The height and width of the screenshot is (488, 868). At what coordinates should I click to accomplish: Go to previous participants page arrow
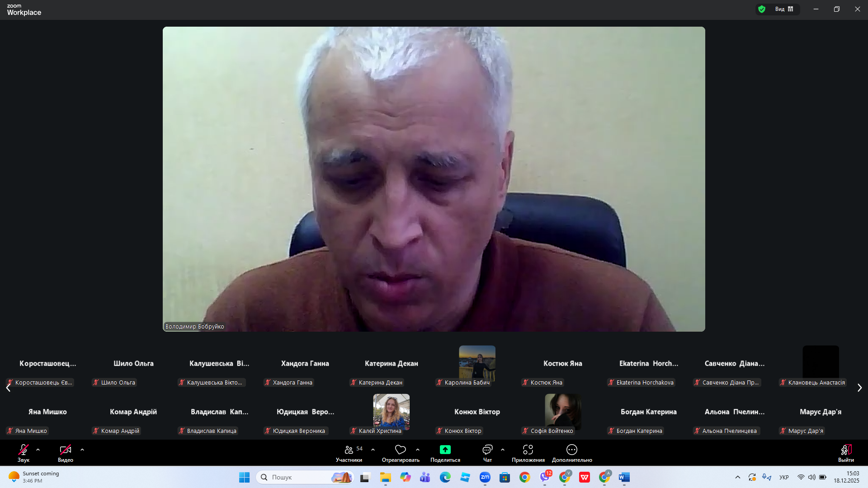[x=8, y=388]
